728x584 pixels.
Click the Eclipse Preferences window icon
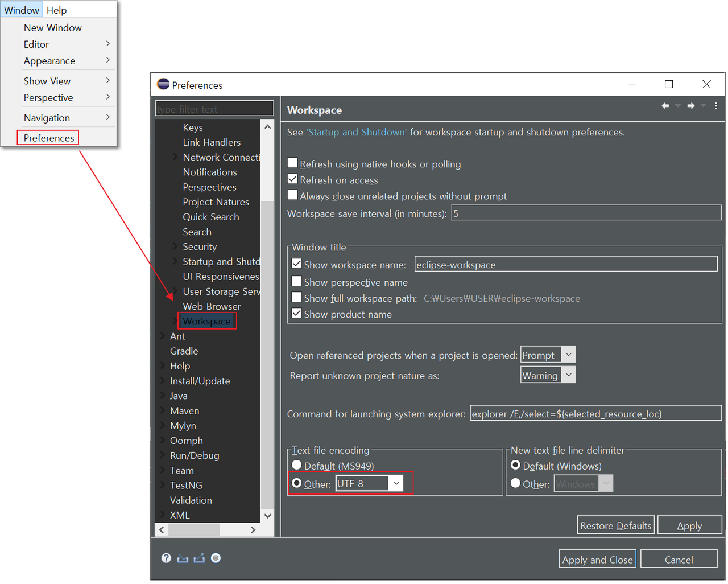[x=163, y=84]
